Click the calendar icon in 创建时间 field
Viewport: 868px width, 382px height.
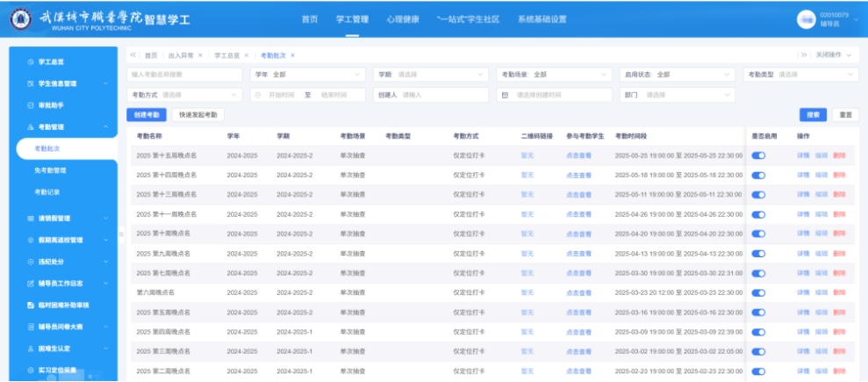click(505, 95)
